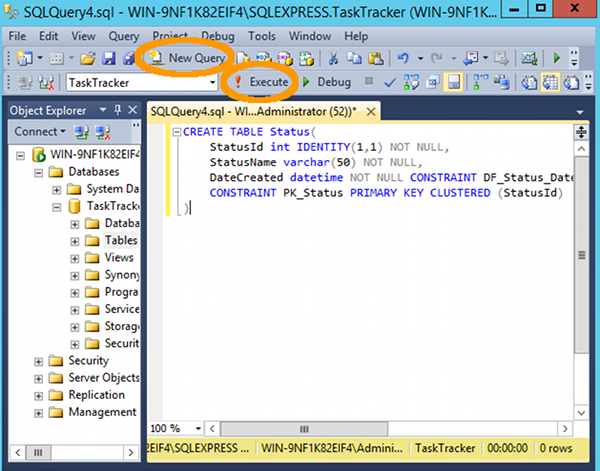Expand the Views folder node
Screen dimensions: 600x471
pyautogui.click(x=75, y=259)
